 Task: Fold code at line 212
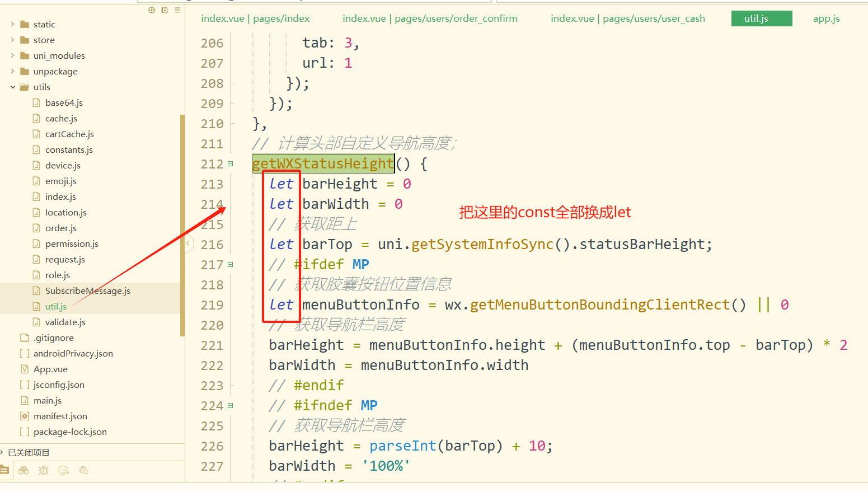(230, 163)
